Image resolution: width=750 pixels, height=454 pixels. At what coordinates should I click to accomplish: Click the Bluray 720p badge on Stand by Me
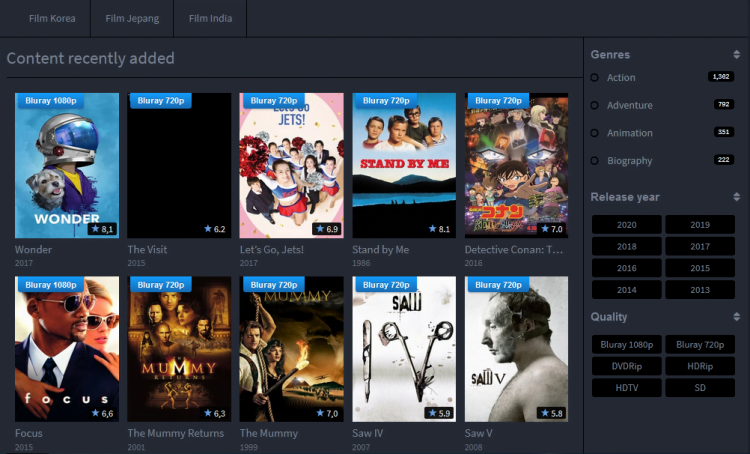click(x=386, y=100)
